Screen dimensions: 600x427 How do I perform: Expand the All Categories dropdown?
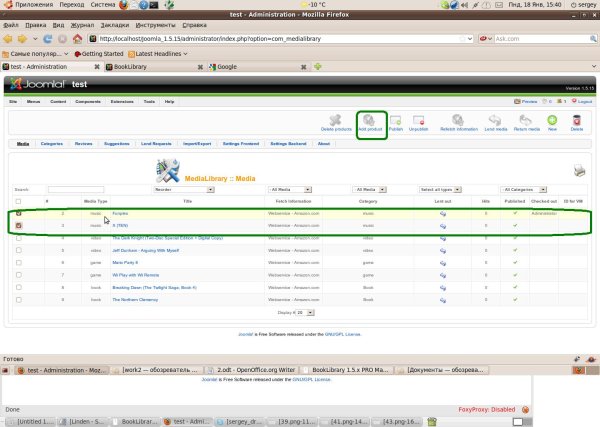pos(523,189)
